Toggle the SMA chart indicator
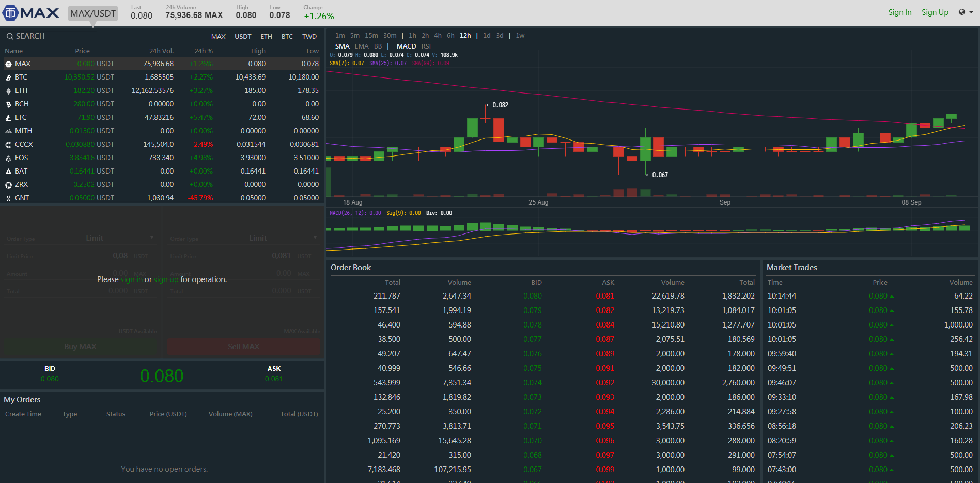Image resolution: width=980 pixels, height=483 pixels. click(343, 46)
